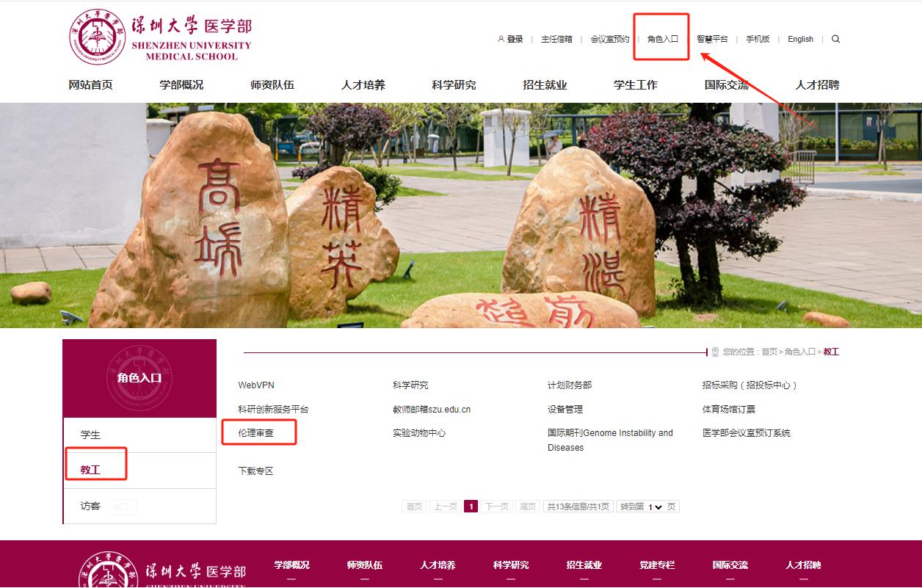
Task: Switch the site to English
Action: [800, 39]
